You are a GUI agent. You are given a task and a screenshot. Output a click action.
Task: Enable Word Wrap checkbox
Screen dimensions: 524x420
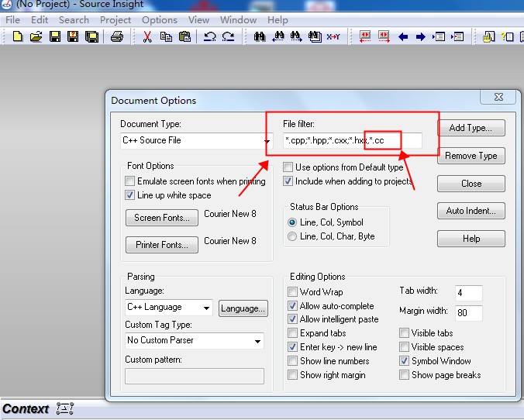[292, 291]
